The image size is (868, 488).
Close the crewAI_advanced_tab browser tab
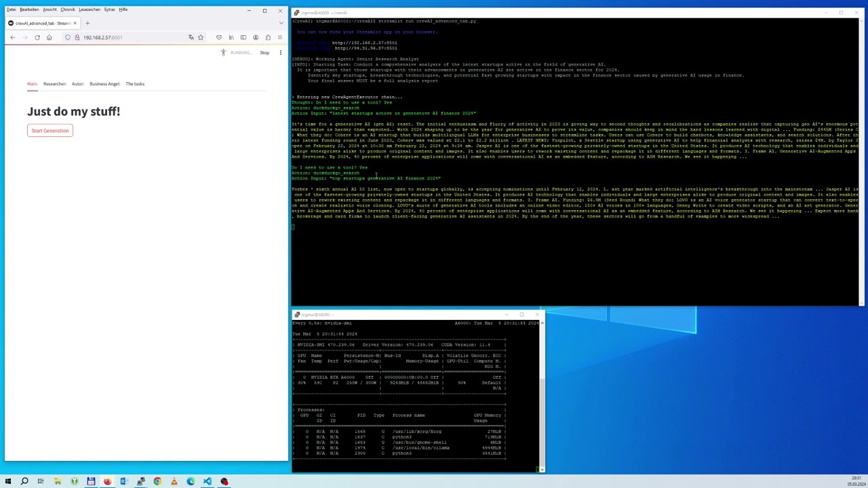75,23
